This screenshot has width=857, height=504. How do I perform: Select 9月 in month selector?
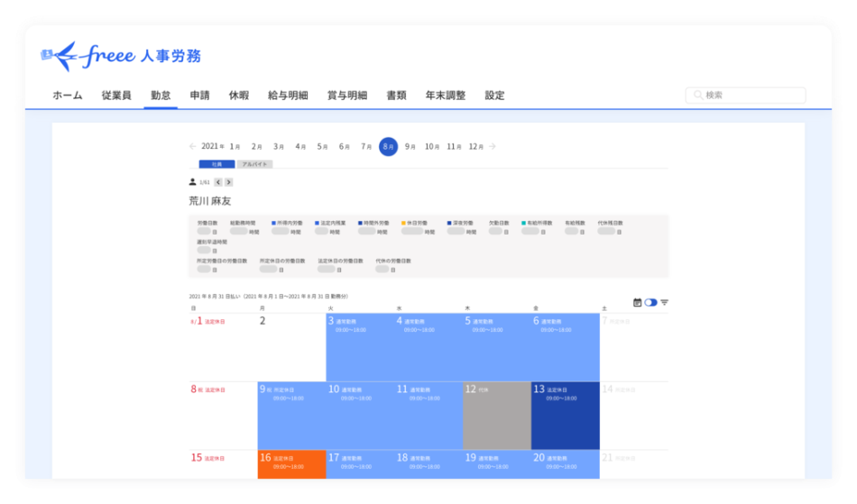pos(410,146)
